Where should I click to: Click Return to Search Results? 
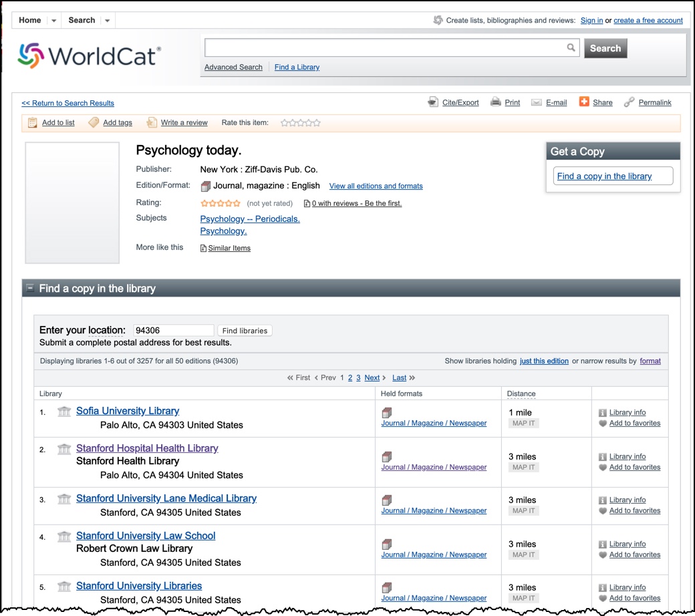coord(67,103)
